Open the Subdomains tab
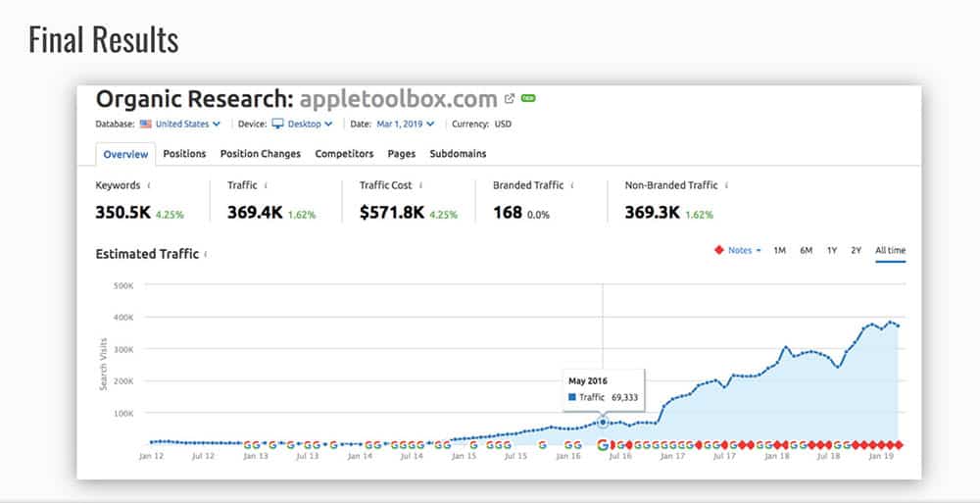Viewport: 980px width, 503px height. pos(458,154)
